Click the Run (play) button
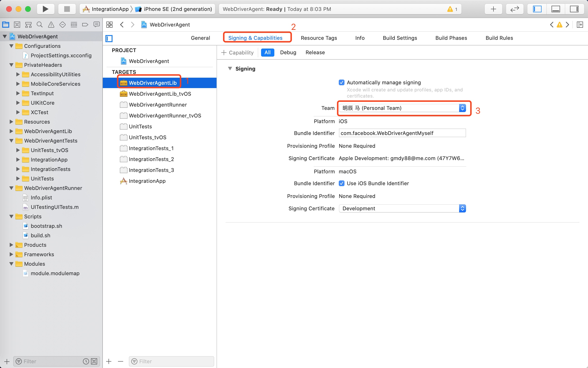Viewport: 588px width, 368px height. pos(45,9)
